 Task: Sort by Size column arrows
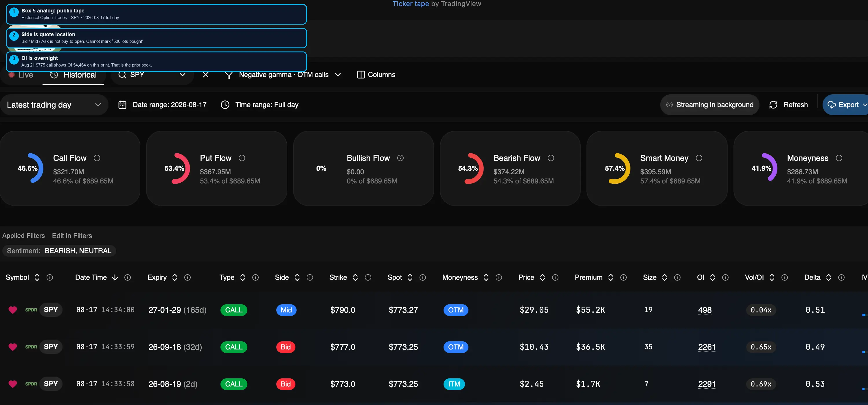tap(665, 277)
